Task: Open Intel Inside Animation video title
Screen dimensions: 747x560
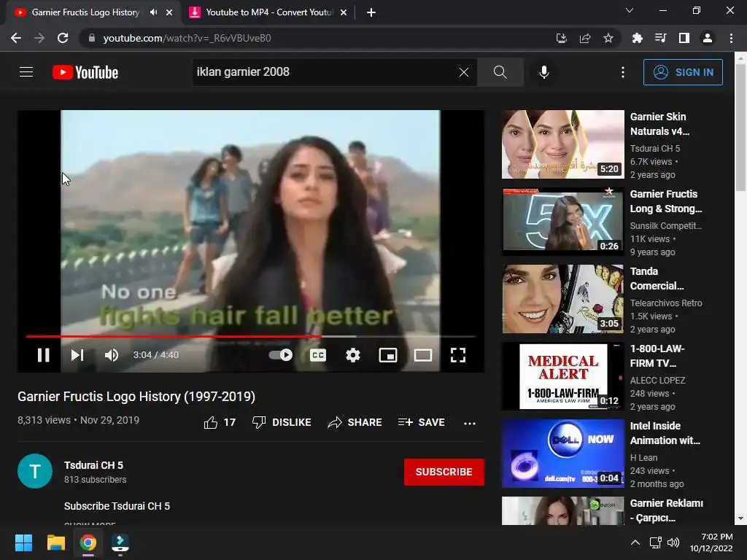Action: coord(665,433)
